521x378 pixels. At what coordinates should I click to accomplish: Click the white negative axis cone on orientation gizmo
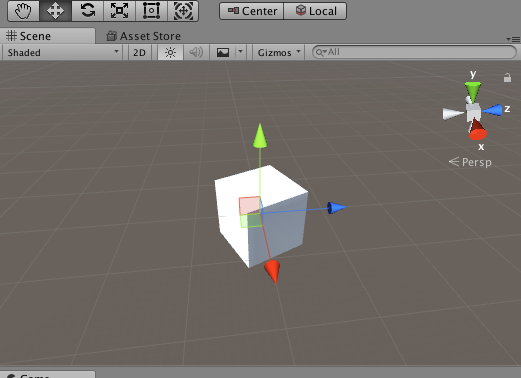[x=453, y=114]
